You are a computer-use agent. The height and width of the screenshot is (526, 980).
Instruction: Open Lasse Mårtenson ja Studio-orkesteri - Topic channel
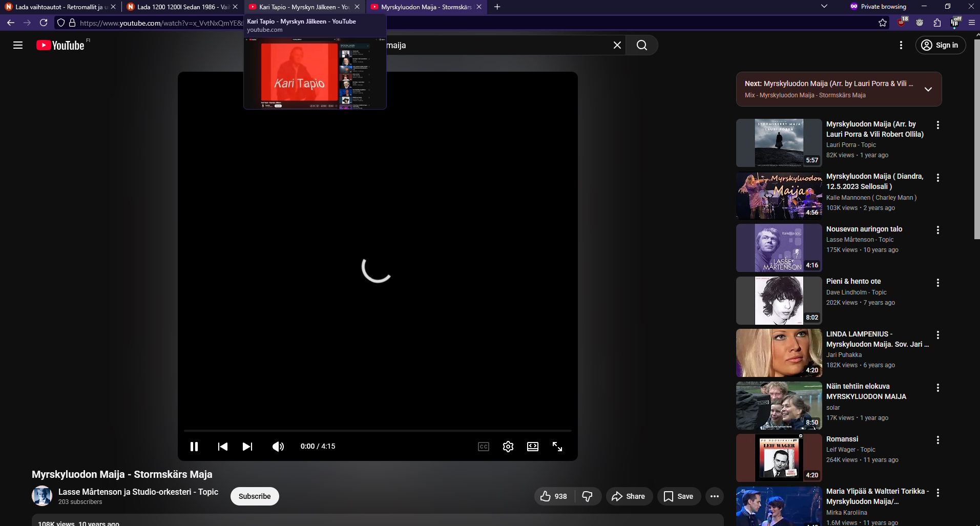[138, 492]
